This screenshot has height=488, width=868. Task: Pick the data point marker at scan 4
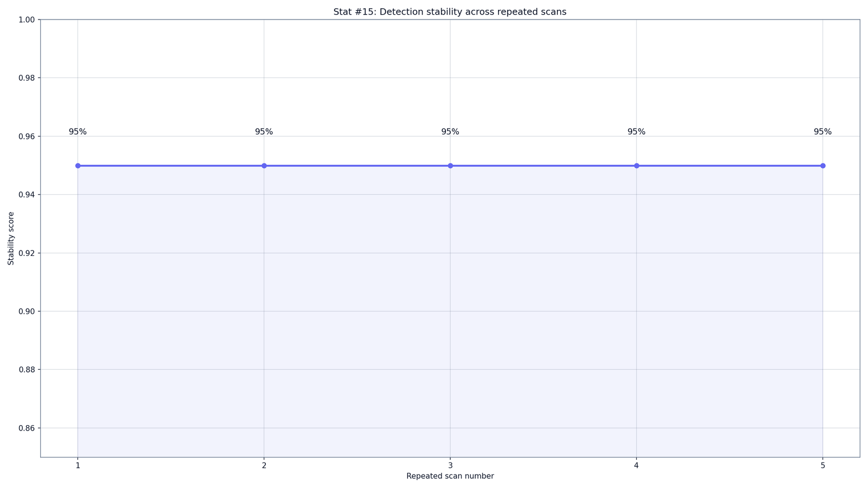[x=636, y=165]
